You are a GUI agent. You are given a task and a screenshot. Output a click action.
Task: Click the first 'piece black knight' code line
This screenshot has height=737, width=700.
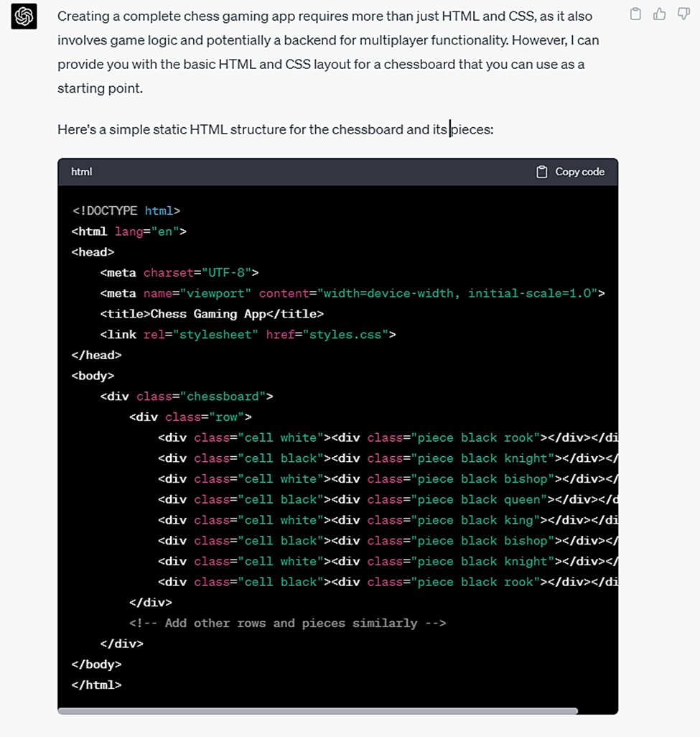tap(388, 459)
